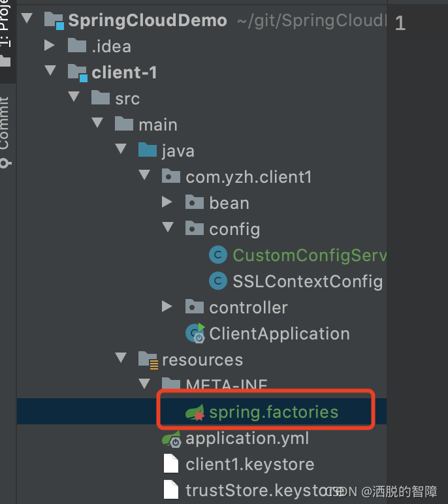Screen dimensions: 448x504
Task: Select the META-INF folder
Action: tap(227, 384)
